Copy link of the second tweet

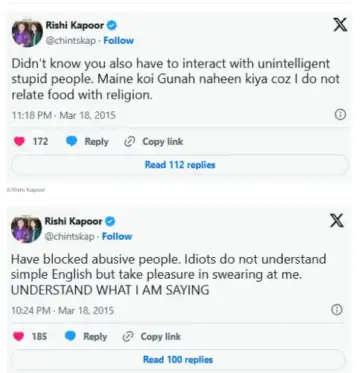(x=152, y=337)
